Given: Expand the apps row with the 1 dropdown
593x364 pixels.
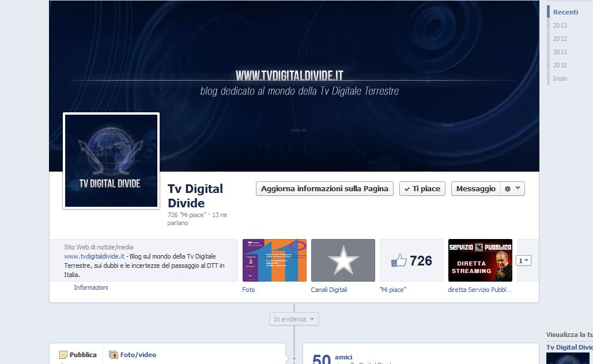Looking at the screenshot, I should [x=523, y=260].
